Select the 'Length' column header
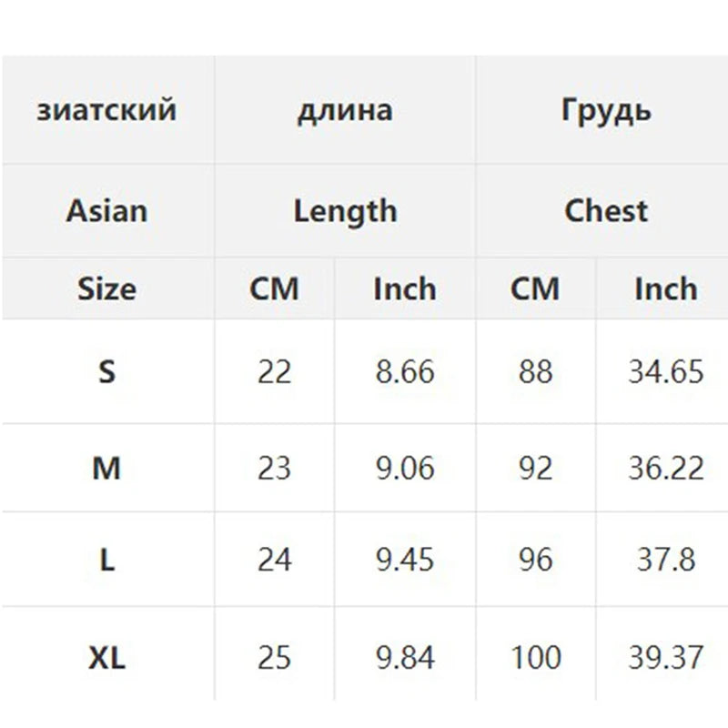The image size is (728, 728). (x=345, y=211)
